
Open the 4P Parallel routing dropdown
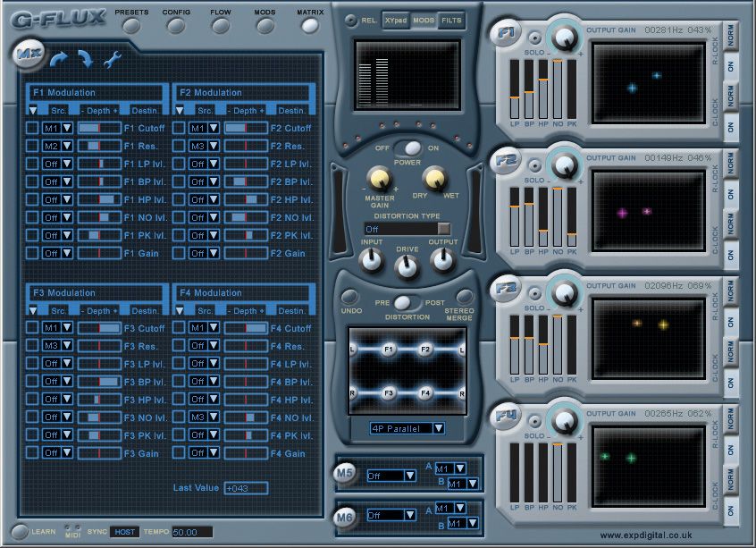point(407,428)
